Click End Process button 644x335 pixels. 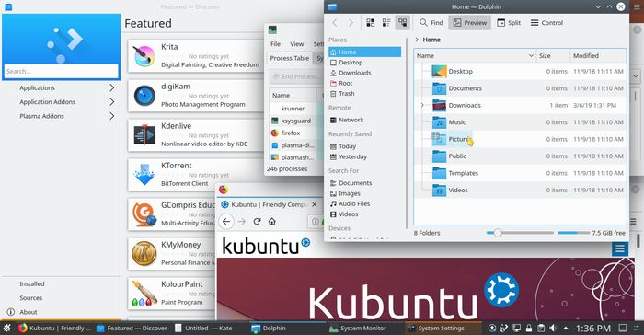point(296,76)
